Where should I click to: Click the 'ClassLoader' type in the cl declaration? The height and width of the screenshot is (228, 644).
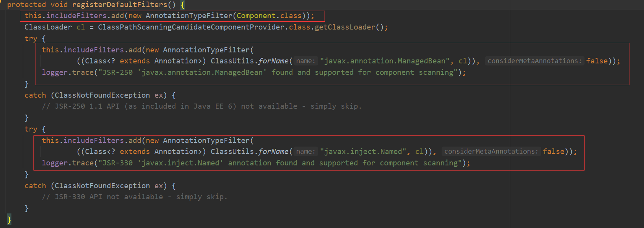tap(48, 27)
